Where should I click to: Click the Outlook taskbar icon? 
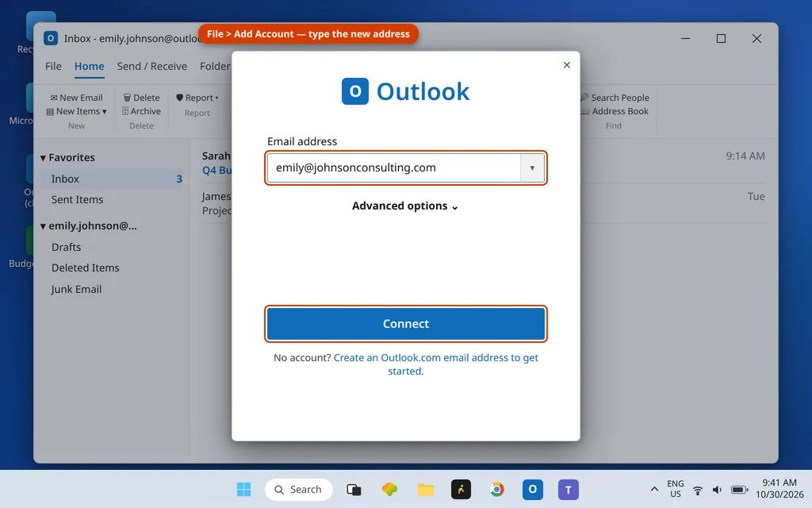click(x=532, y=489)
